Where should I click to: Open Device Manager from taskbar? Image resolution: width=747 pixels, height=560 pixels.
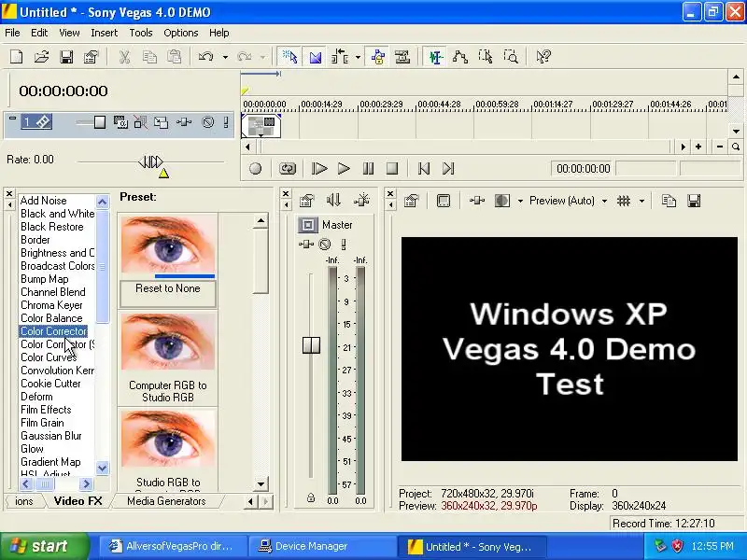(322, 546)
